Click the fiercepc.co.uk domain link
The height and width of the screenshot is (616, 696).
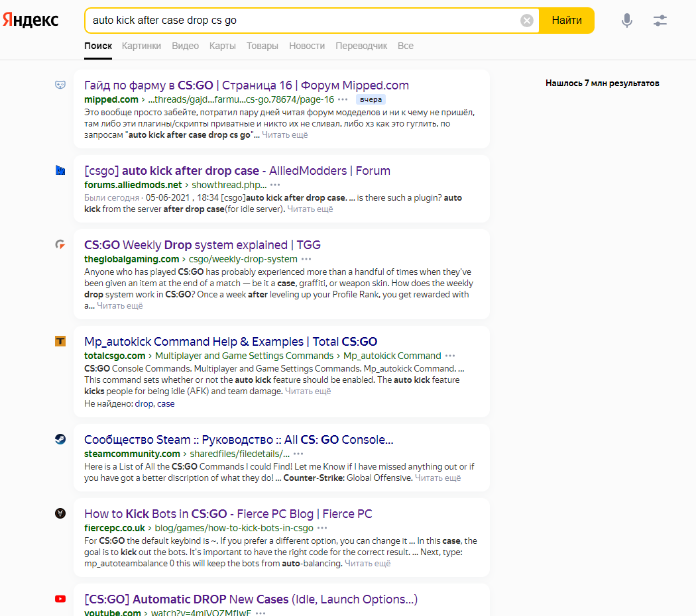(x=115, y=528)
